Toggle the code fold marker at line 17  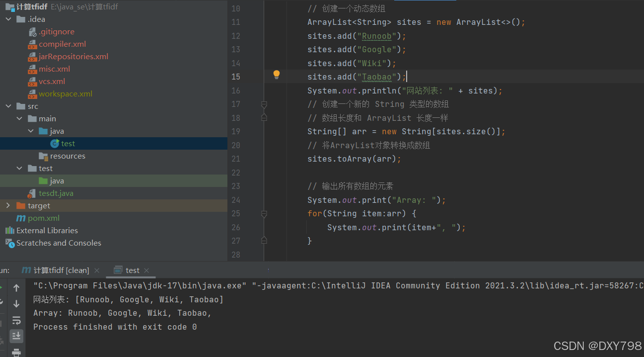264,103
